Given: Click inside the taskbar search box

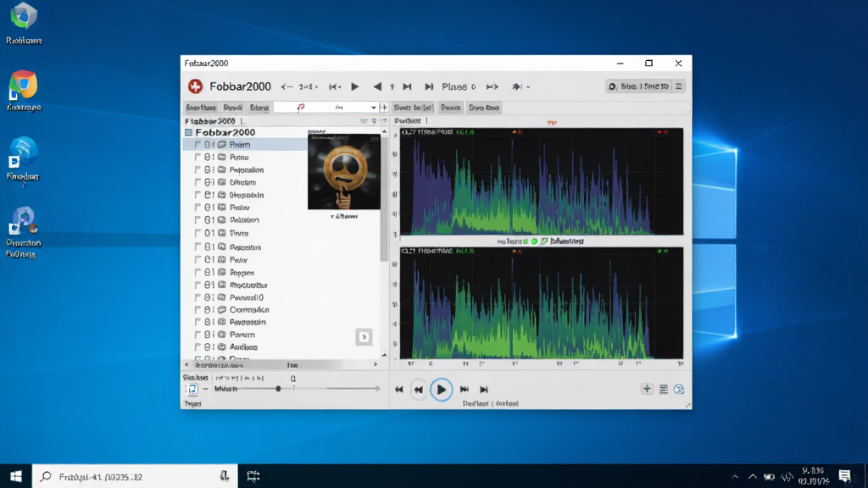Looking at the screenshot, I should pos(135,476).
